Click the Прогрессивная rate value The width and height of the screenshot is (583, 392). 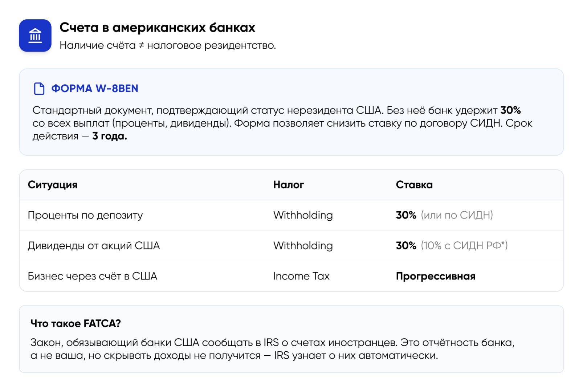pyautogui.click(x=435, y=276)
